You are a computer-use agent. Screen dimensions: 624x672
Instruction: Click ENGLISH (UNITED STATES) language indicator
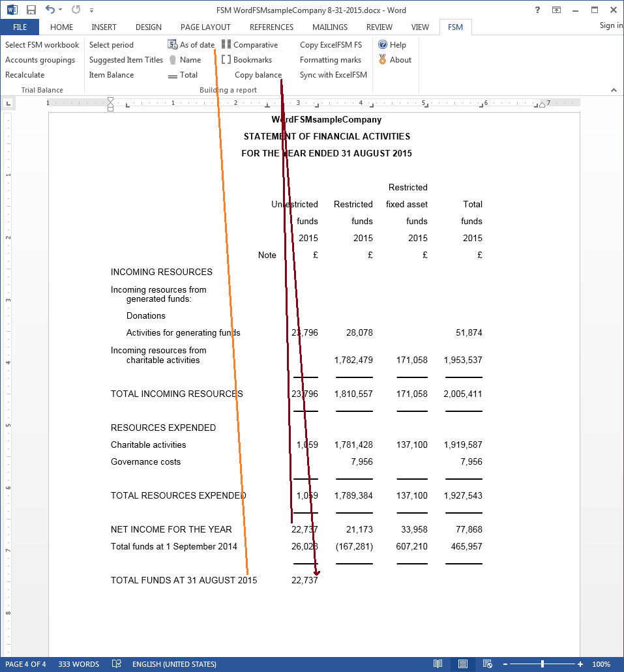[174, 664]
